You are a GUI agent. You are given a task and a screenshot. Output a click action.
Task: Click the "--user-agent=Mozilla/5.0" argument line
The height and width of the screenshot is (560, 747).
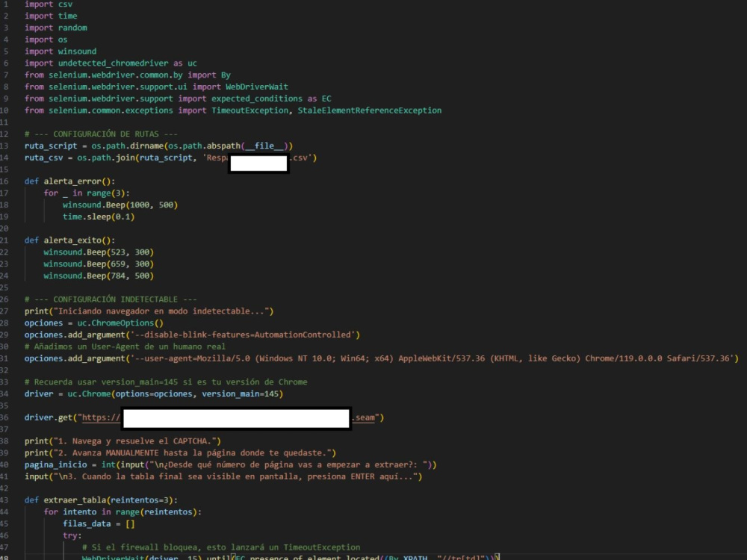point(382,358)
